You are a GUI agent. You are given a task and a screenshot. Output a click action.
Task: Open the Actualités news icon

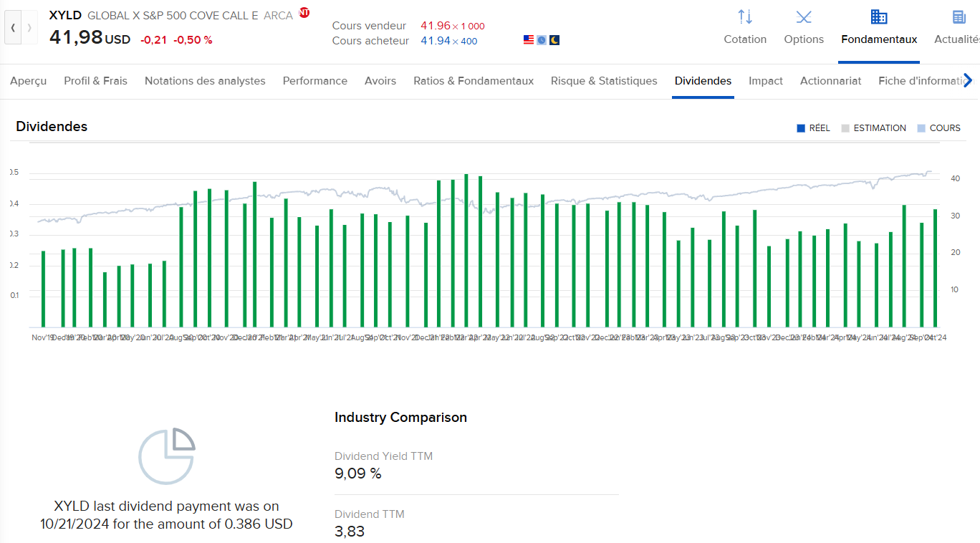(959, 17)
